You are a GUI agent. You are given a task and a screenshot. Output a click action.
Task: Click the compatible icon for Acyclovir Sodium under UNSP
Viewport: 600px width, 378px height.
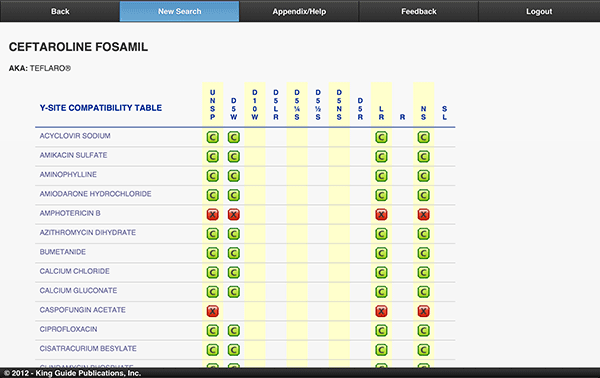[x=213, y=137]
